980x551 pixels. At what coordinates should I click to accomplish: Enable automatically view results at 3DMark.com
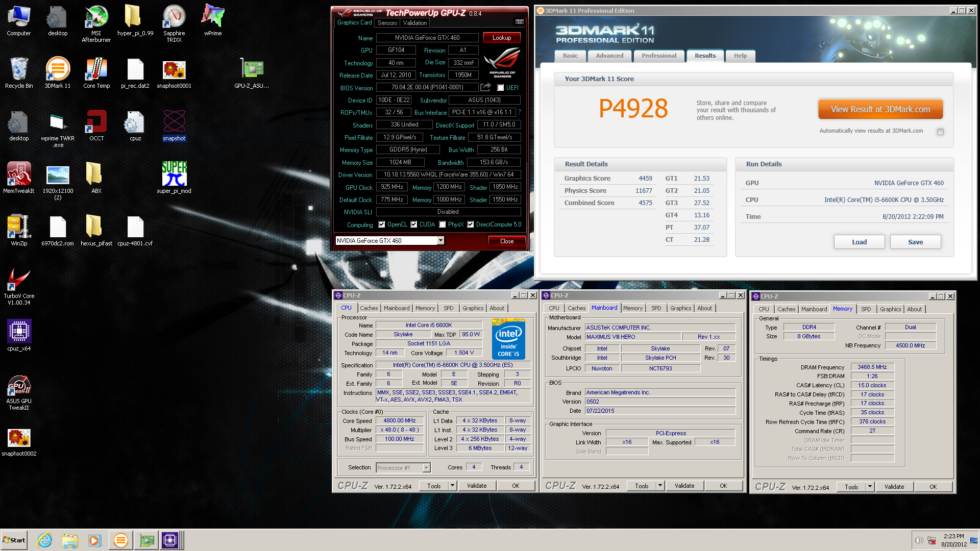click(940, 132)
